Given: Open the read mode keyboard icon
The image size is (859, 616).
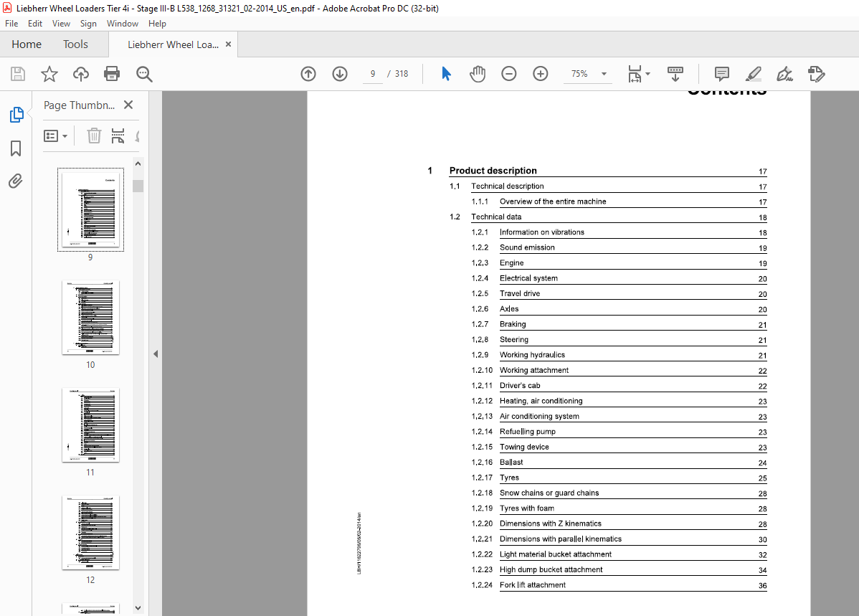Looking at the screenshot, I should click(x=675, y=73).
